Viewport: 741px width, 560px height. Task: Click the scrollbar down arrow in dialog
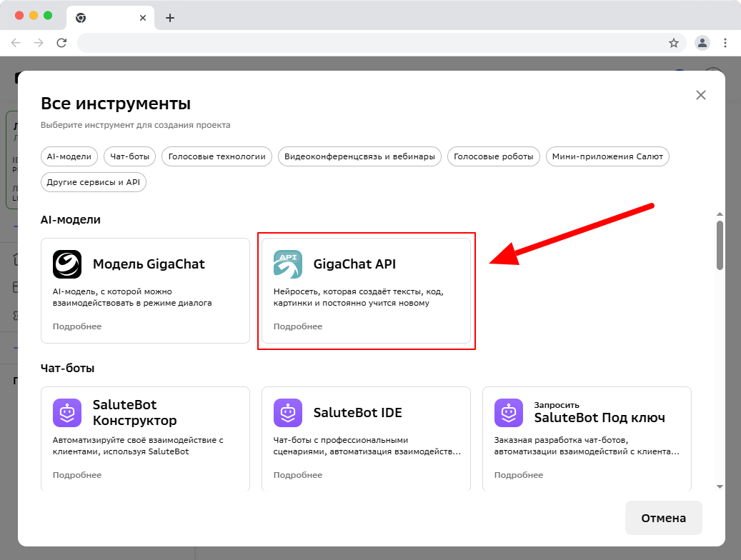point(720,486)
